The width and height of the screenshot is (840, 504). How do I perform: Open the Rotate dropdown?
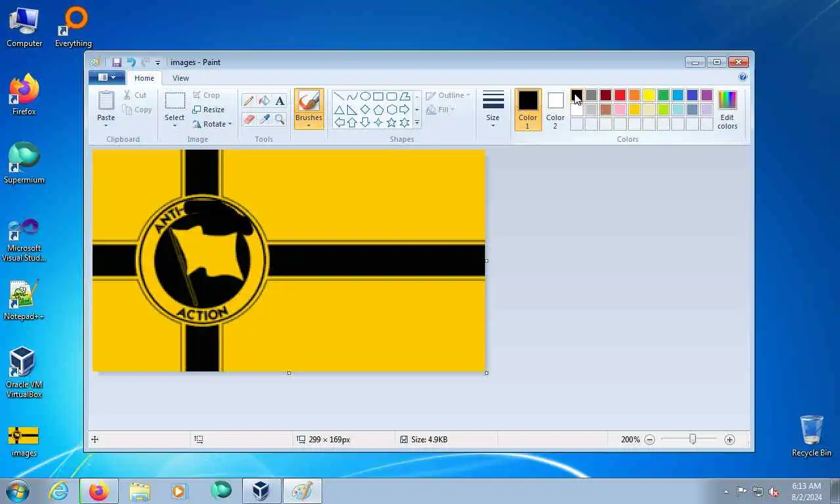click(212, 124)
